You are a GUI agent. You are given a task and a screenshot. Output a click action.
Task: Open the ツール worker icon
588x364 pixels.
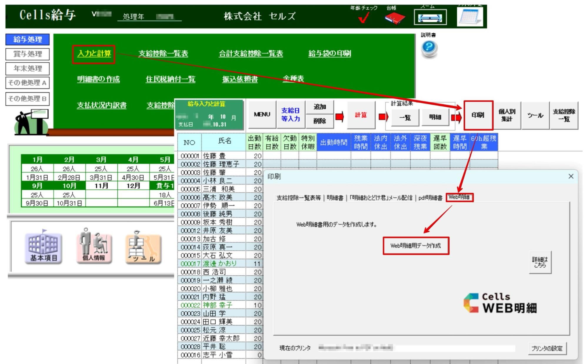(x=143, y=248)
